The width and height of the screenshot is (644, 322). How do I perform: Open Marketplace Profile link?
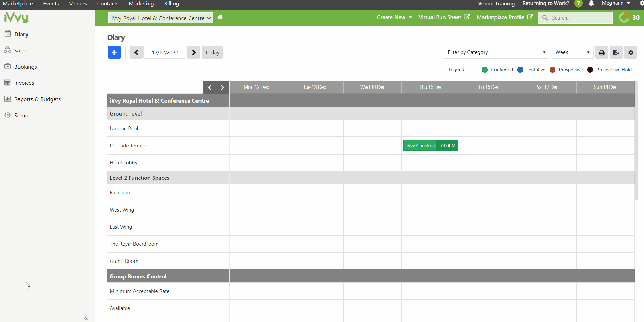(x=505, y=17)
